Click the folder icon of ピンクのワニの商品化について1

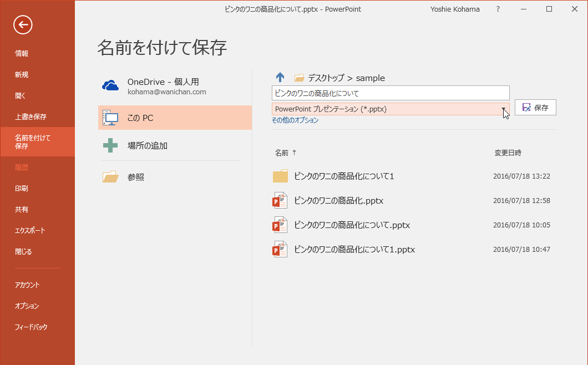280,176
